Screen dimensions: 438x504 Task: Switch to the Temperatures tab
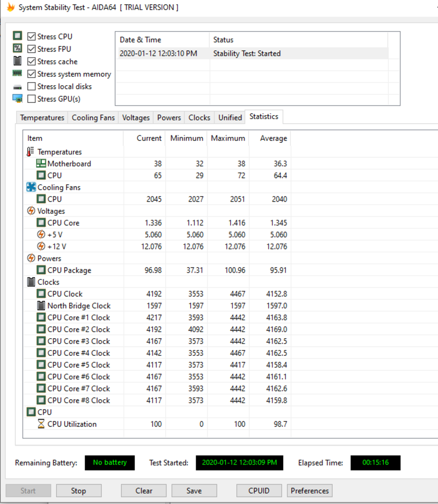pyautogui.click(x=42, y=118)
